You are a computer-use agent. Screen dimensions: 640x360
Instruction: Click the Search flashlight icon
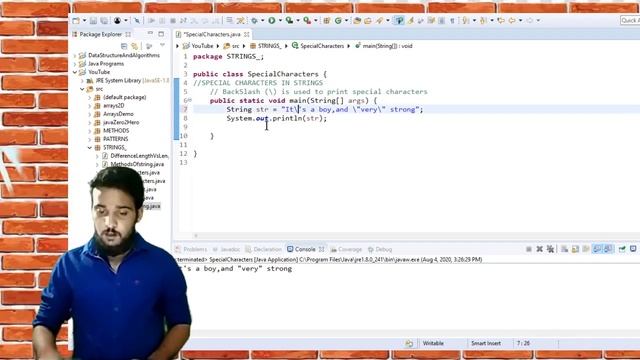379,20
